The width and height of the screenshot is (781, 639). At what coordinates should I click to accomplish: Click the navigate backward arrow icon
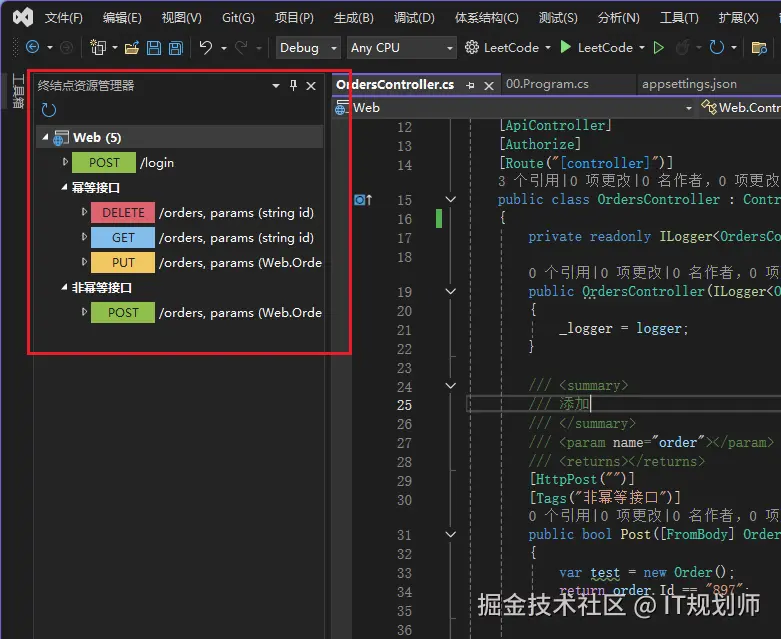point(32,47)
